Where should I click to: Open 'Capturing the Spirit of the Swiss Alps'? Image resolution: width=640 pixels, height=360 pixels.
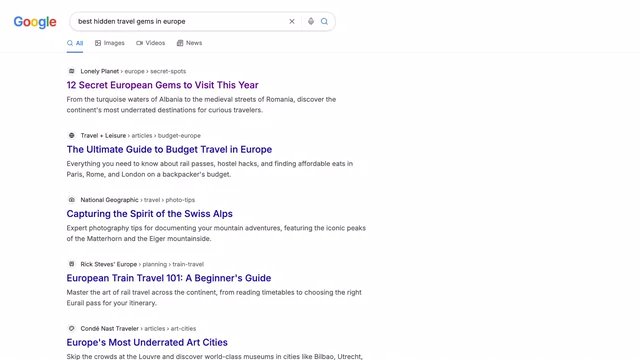pos(149,213)
